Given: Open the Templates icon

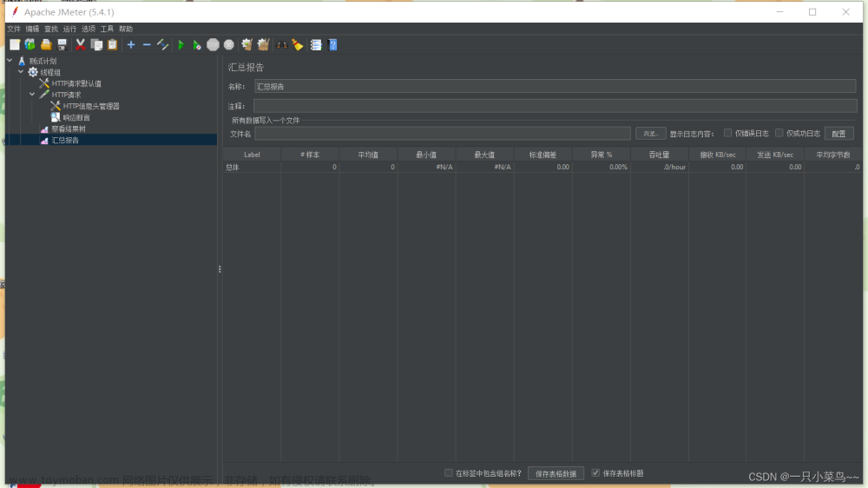Looking at the screenshot, I should point(30,45).
